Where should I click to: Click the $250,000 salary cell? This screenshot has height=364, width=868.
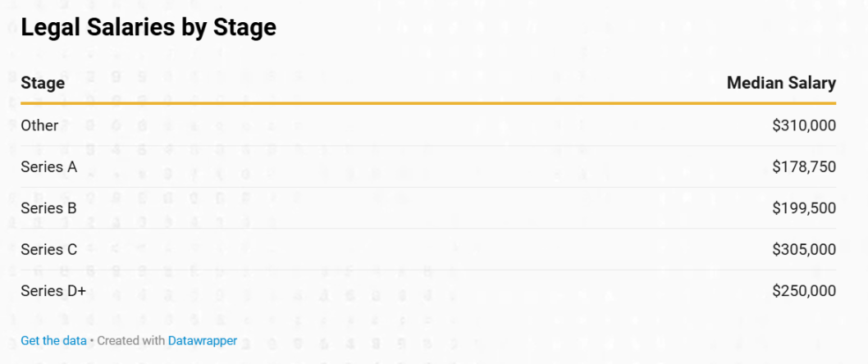(x=803, y=290)
